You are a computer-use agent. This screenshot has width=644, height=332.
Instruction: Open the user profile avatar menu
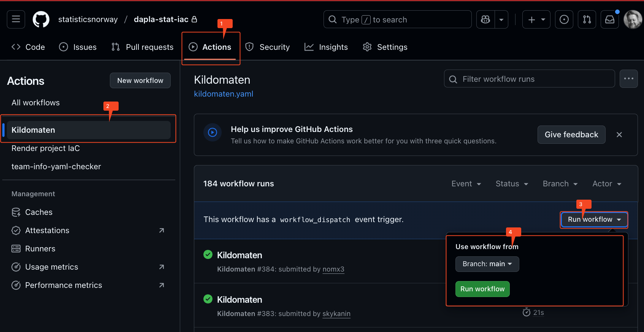[633, 19]
